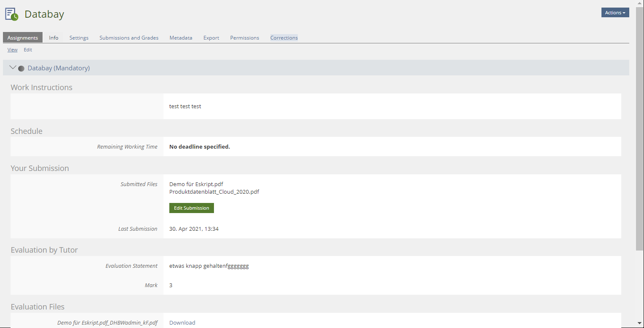Select the Export tab
This screenshot has width=644, height=328.
point(211,38)
